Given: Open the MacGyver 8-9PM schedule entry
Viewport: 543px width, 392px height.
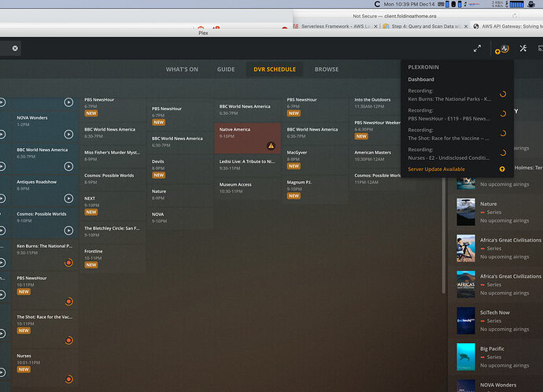Looking at the screenshot, I should click(315, 160).
